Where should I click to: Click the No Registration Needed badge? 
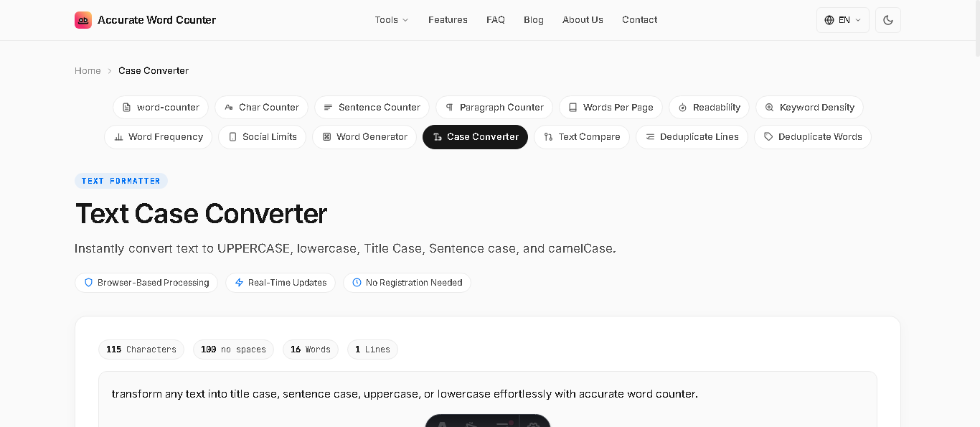[407, 283]
